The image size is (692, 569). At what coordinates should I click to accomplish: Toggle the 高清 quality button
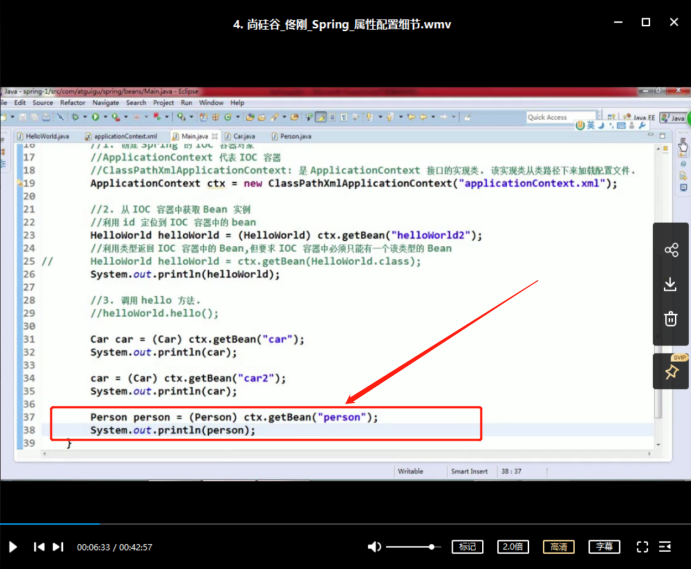[559, 547]
